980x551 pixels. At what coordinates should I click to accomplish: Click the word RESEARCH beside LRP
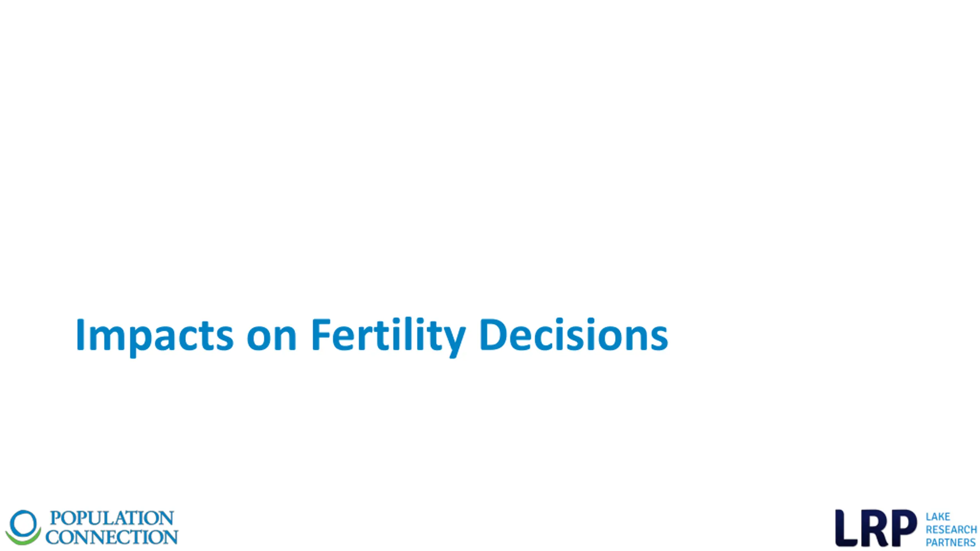pos(951,530)
